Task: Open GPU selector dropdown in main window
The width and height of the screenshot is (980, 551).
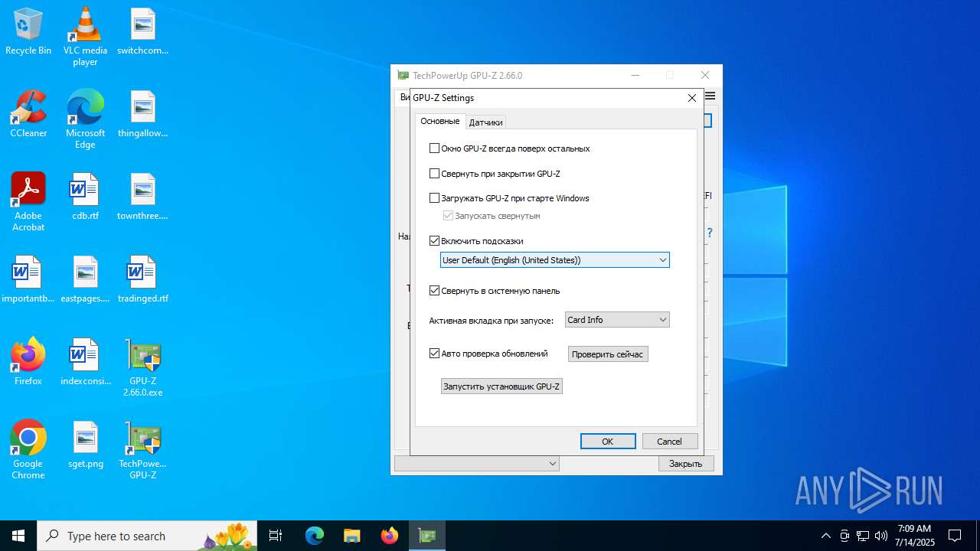Action: pyautogui.click(x=477, y=464)
